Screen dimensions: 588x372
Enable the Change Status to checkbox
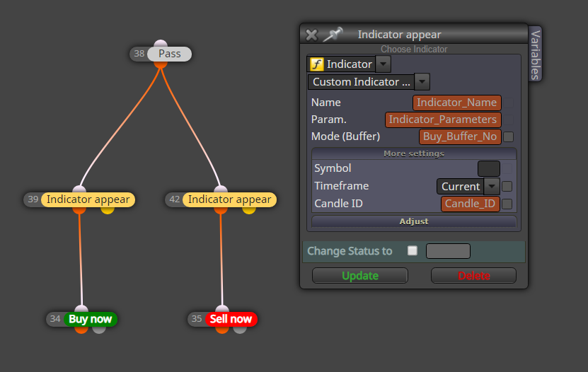(412, 250)
